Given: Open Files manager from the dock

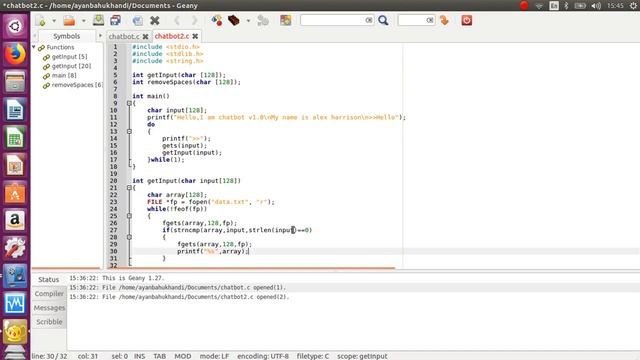Looking at the screenshot, I should (x=15, y=82).
